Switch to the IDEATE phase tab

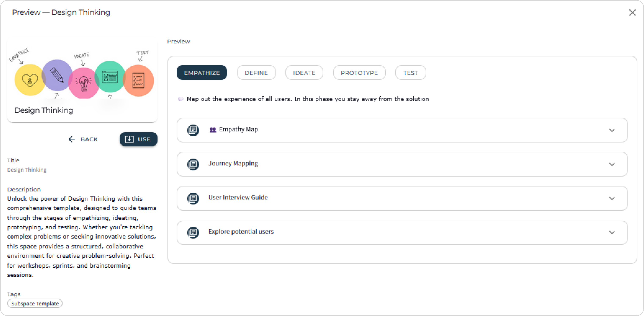pyautogui.click(x=304, y=73)
